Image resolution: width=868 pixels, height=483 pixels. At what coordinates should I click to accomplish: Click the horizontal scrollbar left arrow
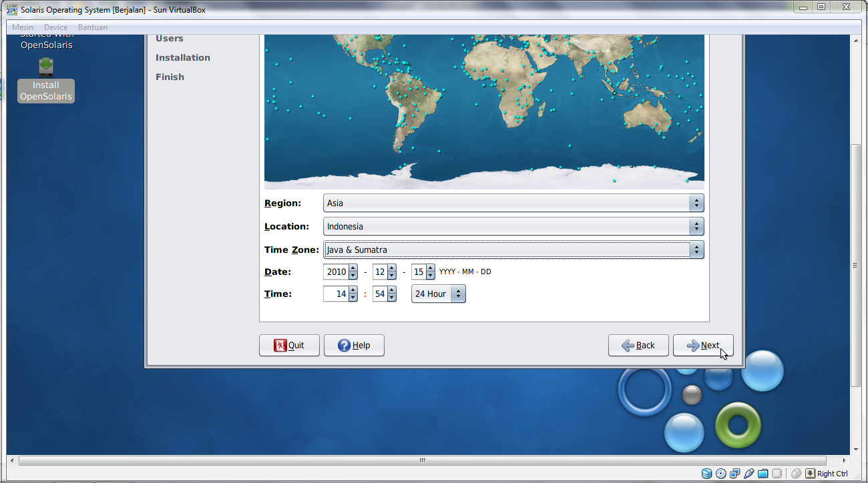11,460
